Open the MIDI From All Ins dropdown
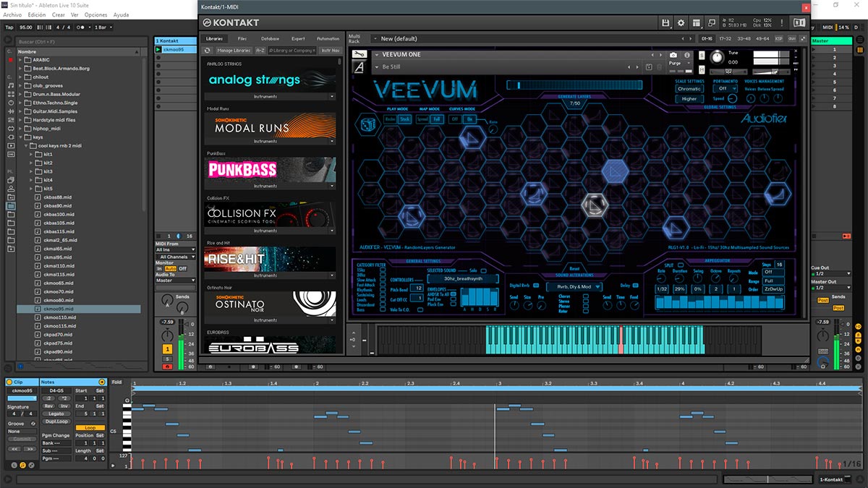This screenshot has width=868, height=488. coord(175,249)
